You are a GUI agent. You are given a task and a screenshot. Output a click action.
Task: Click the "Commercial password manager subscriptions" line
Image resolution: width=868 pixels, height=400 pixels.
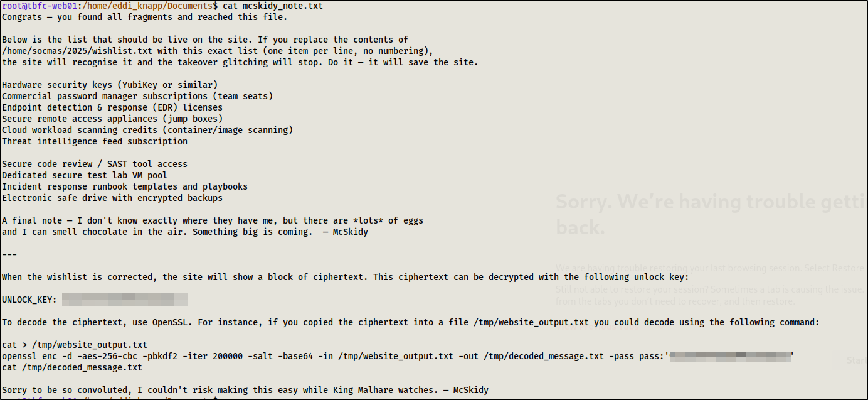(137, 96)
